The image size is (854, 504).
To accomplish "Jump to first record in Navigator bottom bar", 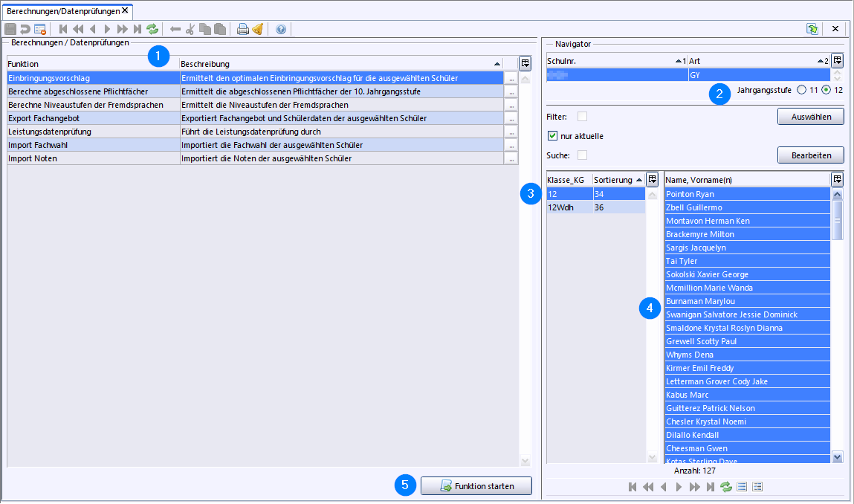I will [633, 487].
